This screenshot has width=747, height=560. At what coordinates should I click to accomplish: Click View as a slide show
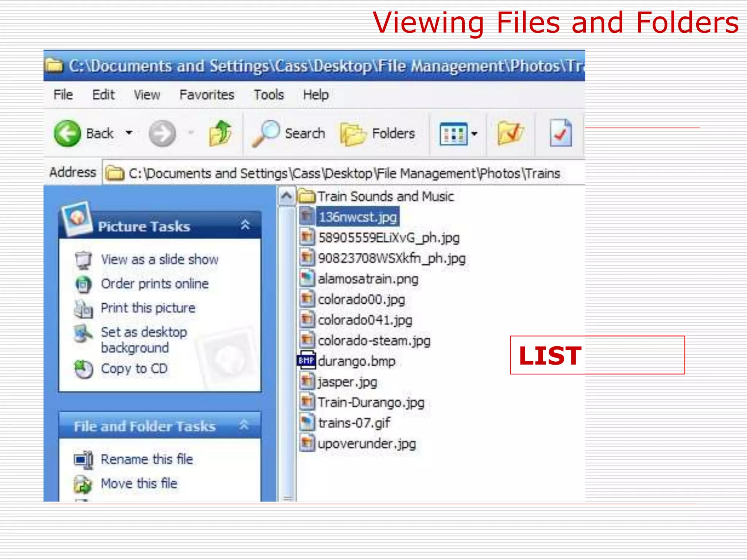pyautogui.click(x=160, y=260)
